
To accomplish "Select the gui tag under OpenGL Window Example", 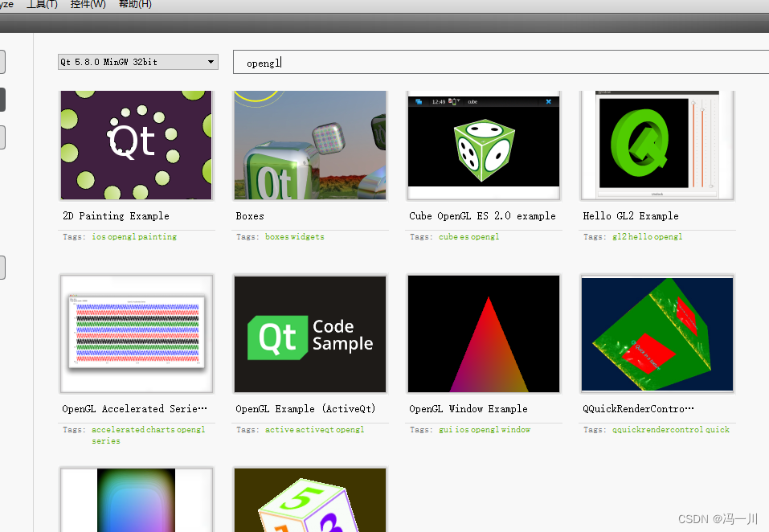I will pyautogui.click(x=446, y=430).
